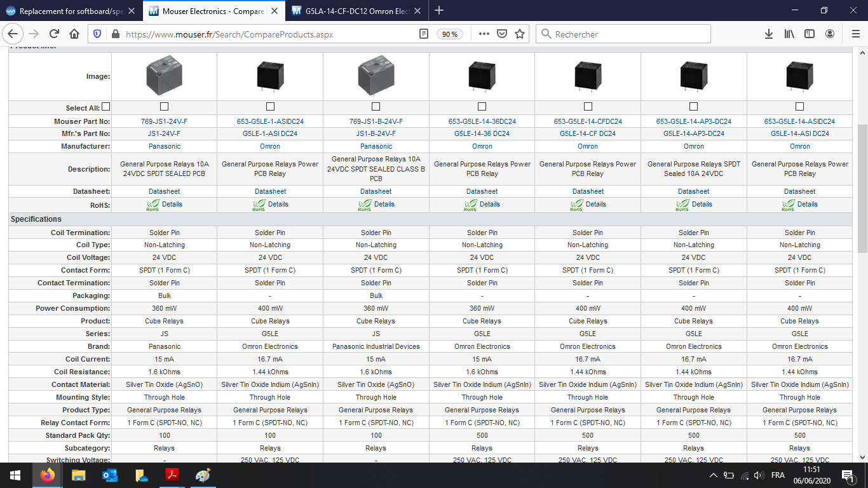868x488 pixels.
Task: Check the Select All checkbox
Action: click(x=106, y=107)
